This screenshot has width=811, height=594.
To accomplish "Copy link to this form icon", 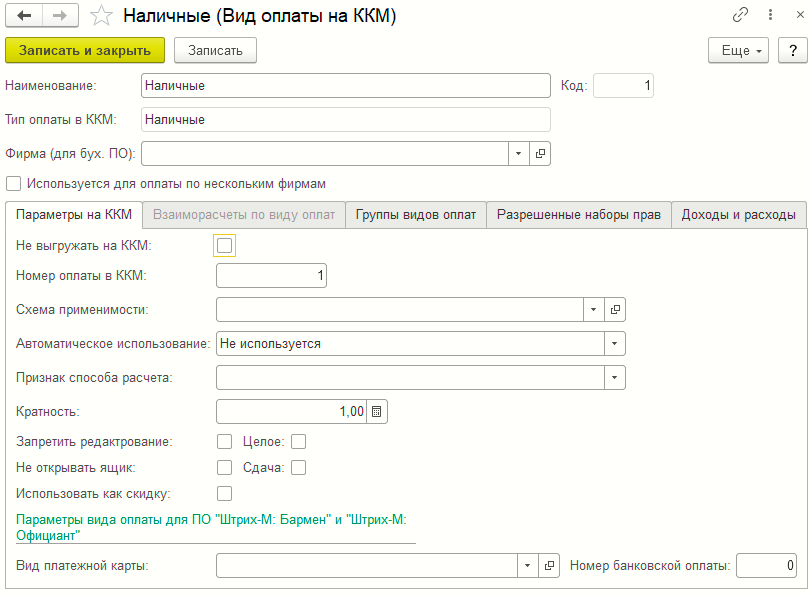I will click(x=741, y=16).
